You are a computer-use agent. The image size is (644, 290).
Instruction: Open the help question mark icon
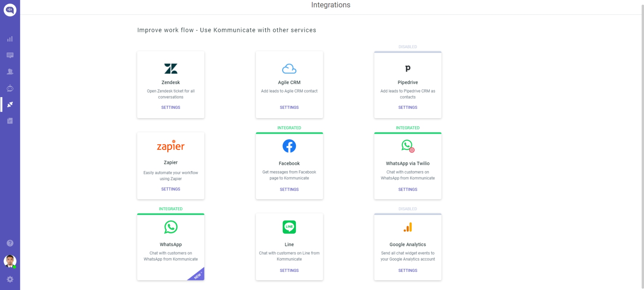10,243
